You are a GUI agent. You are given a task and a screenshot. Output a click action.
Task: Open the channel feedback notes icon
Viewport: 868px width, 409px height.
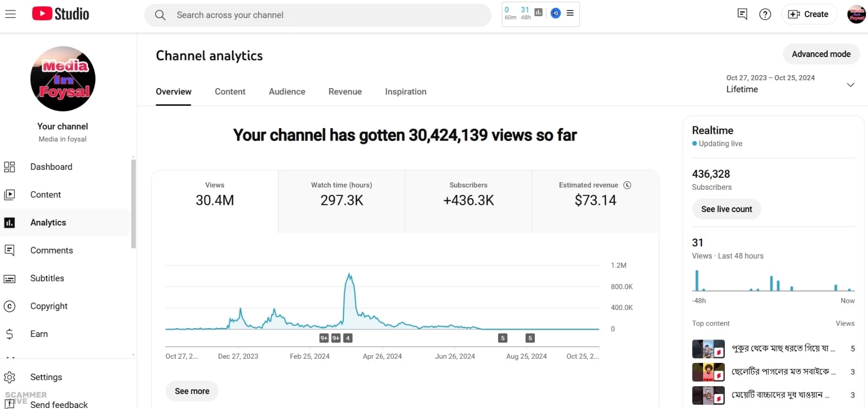pos(742,15)
